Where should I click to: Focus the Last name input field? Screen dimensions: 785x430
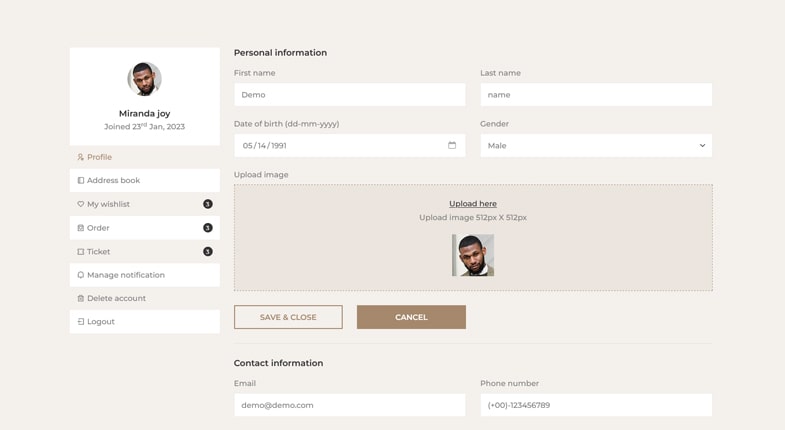(x=596, y=95)
